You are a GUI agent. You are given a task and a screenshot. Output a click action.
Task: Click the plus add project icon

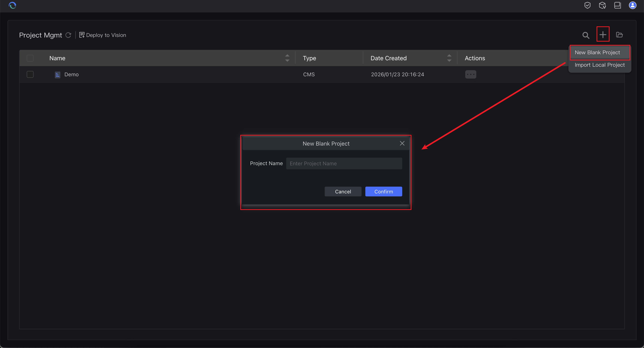coord(603,34)
